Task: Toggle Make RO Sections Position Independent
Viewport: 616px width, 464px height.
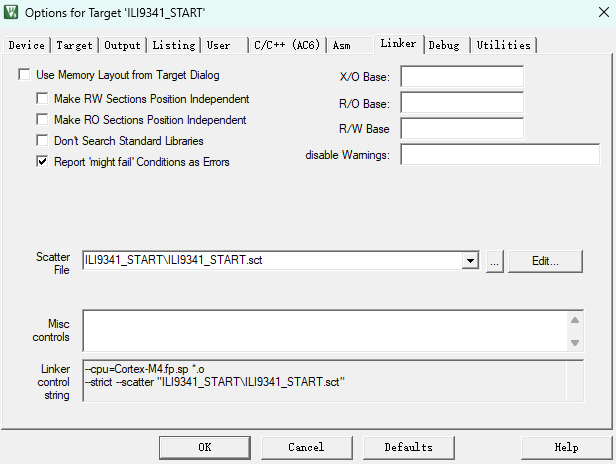Action: (x=42, y=119)
